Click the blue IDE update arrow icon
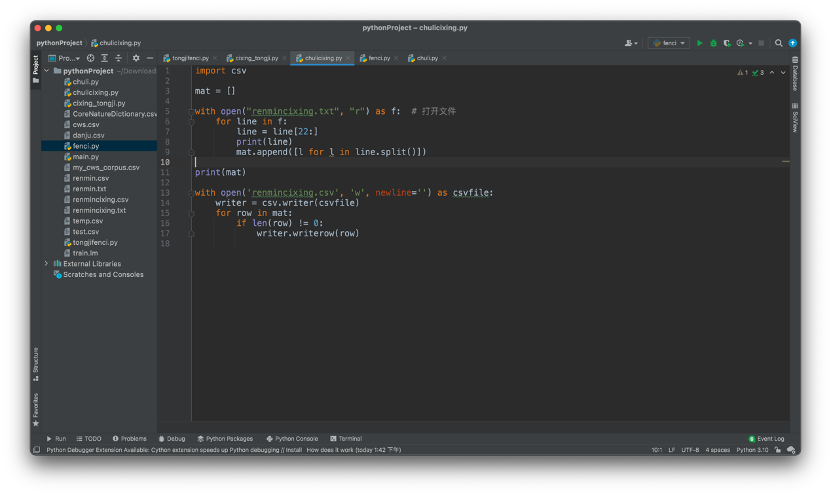This screenshot has height=496, width=832. [x=792, y=43]
